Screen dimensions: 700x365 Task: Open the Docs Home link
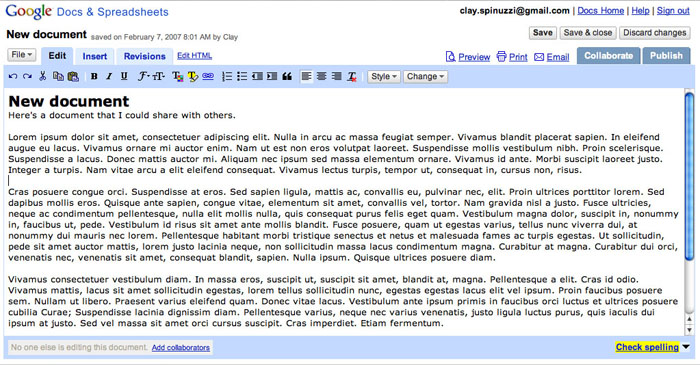click(x=601, y=11)
